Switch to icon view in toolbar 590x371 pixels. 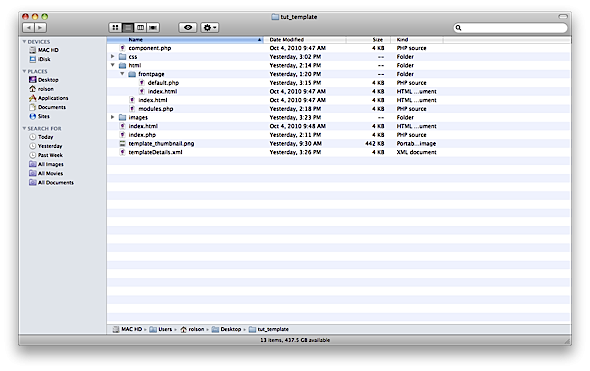point(115,27)
